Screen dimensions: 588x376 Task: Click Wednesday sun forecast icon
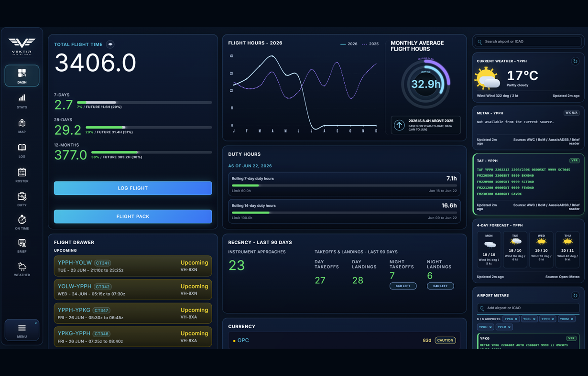tap(541, 242)
